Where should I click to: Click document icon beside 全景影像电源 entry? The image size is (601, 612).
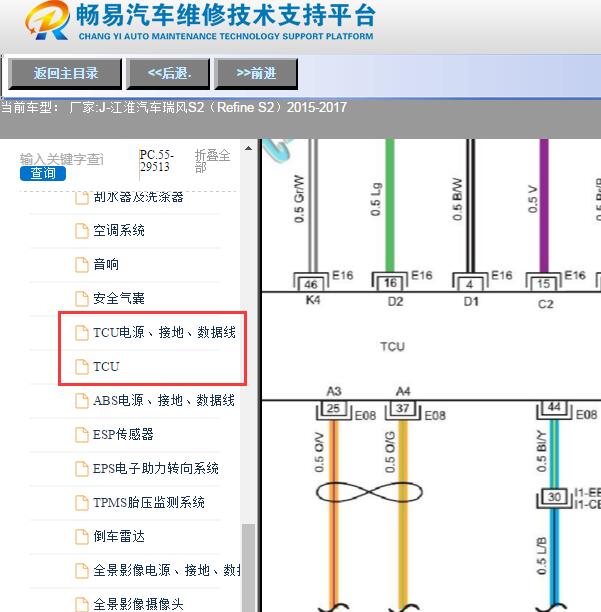click(82, 570)
